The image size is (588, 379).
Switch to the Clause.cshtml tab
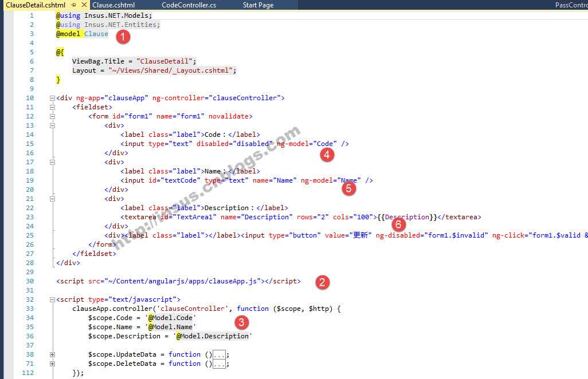[x=113, y=5]
